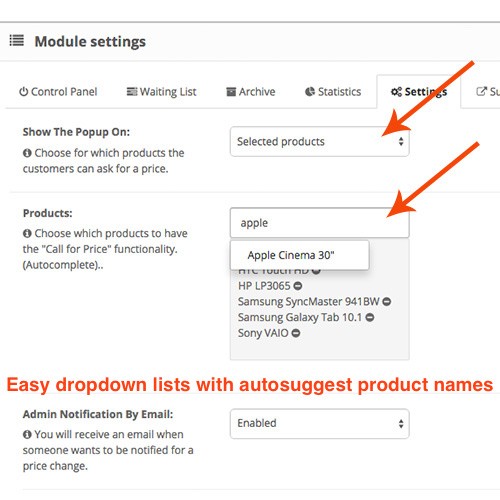Open the Admin Notification Enabled dropdown
This screenshot has width=500, height=500.
(320, 423)
